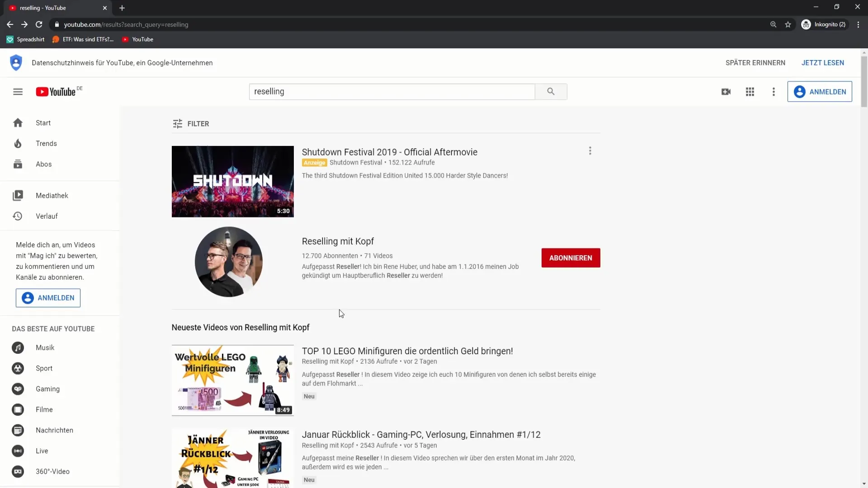868x488 pixels.
Task: Click the YouTube logo
Action: (56, 92)
